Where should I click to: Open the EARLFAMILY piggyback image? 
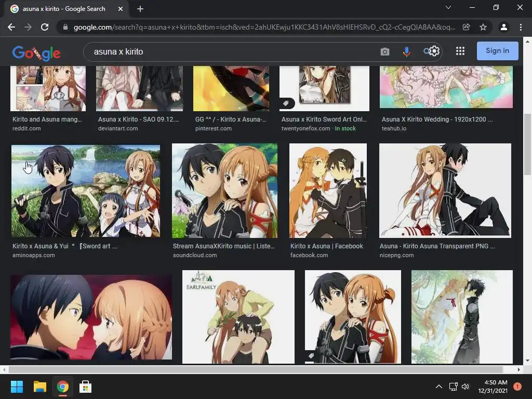point(238,316)
